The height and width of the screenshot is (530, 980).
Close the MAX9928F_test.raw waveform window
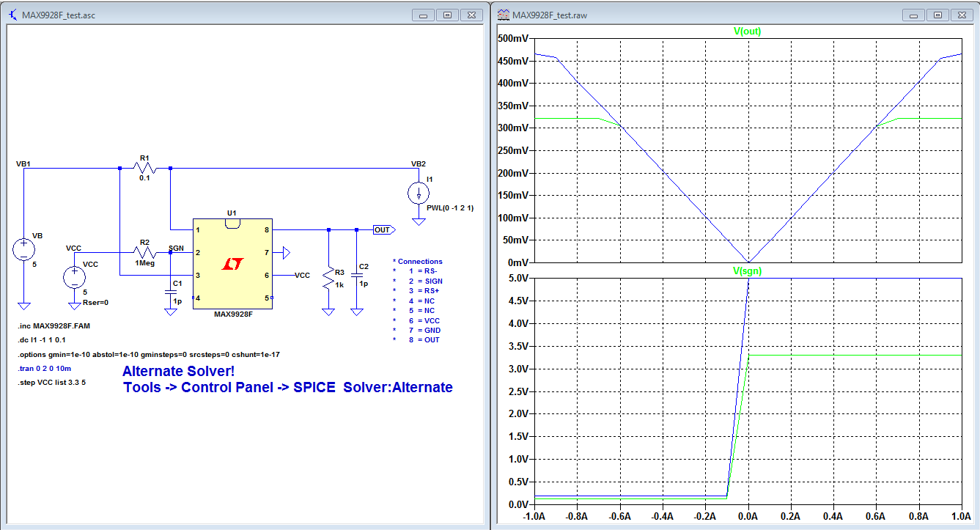(961, 14)
